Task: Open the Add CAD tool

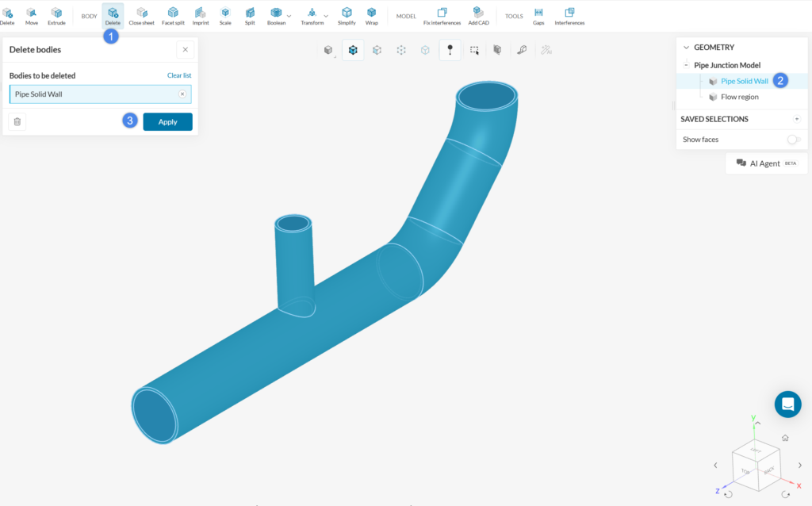Action: 477,14
